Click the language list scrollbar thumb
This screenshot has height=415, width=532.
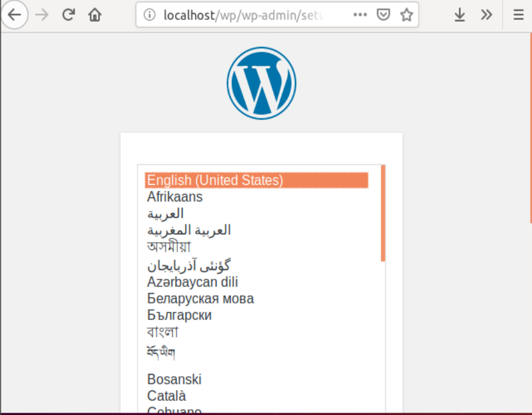tap(383, 213)
